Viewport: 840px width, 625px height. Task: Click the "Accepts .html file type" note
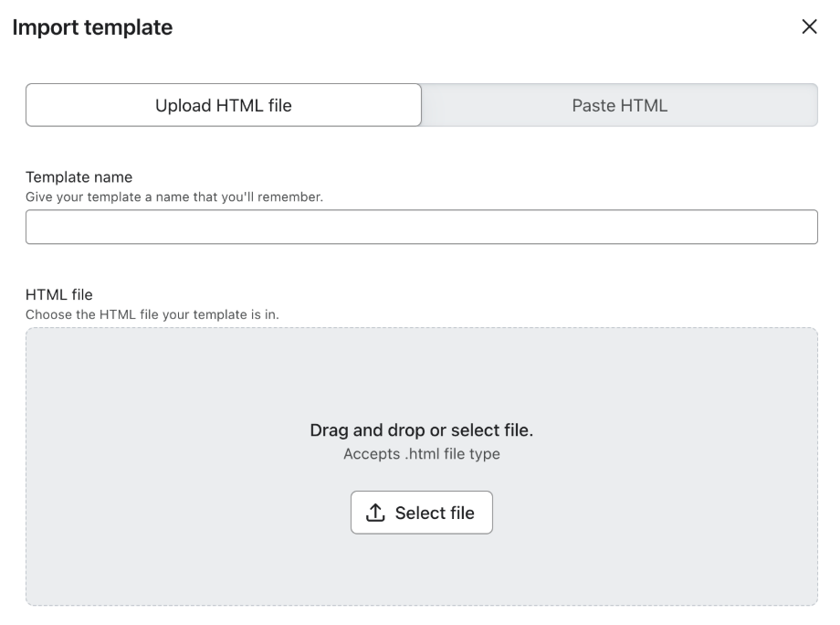(x=421, y=454)
